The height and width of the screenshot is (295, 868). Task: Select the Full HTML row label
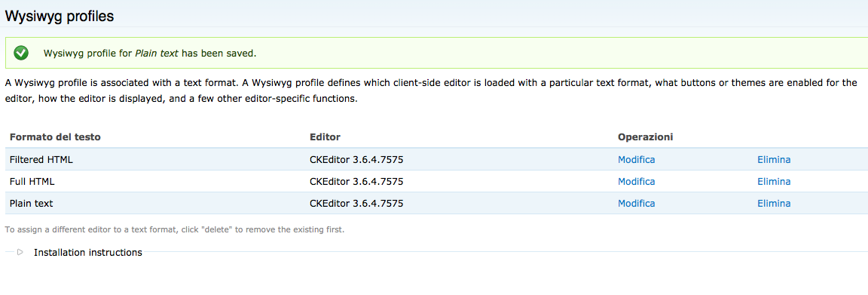(32, 181)
